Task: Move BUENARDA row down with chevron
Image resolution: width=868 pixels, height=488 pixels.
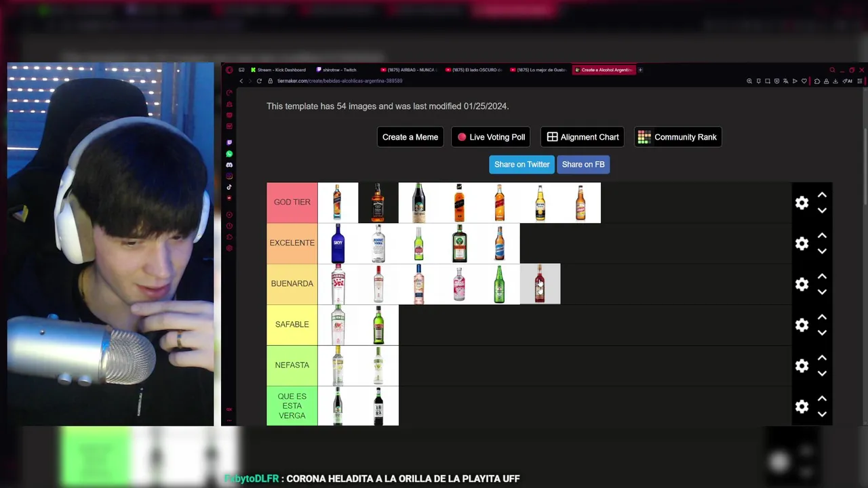Action: 822,291
